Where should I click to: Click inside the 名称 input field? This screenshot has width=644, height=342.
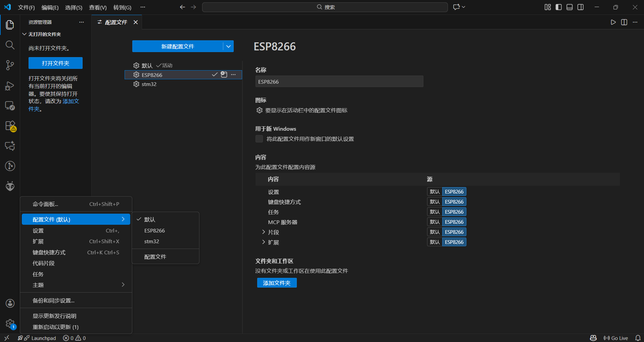pos(339,81)
